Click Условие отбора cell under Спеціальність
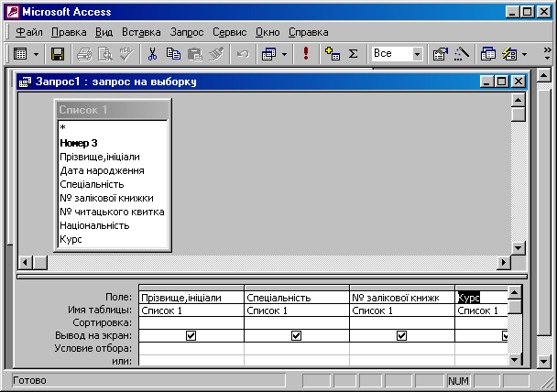Image resolution: width=557 pixels, height=392 pixels. (x=296, y=348)
